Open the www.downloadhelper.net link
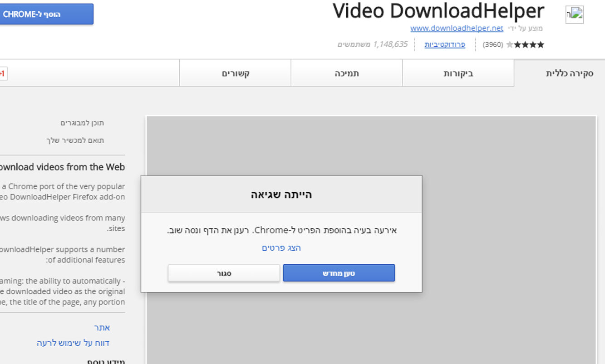Screen dimensions: 605x364 pos(457,28)
